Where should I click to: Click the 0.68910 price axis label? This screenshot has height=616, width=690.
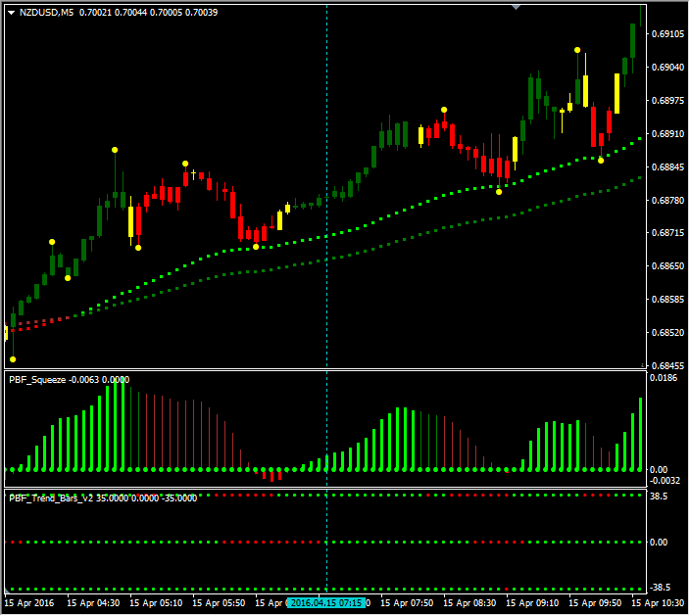(668, 133)
